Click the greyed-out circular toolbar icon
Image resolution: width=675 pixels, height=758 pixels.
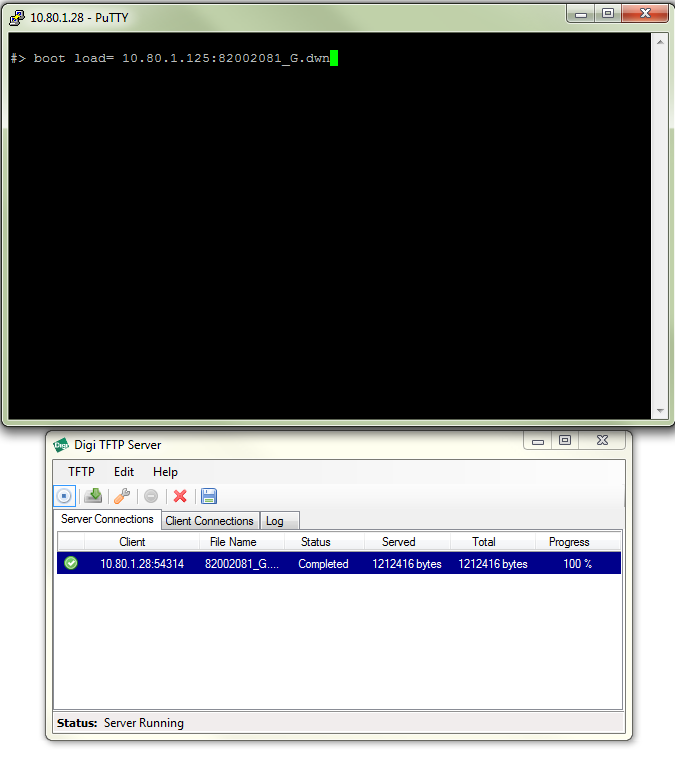151,496
